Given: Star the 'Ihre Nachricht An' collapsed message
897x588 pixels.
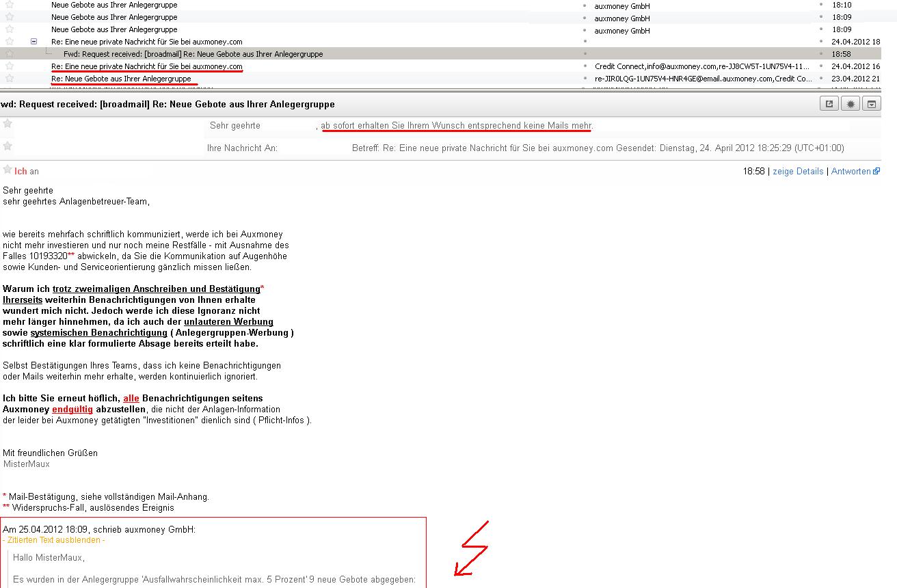Looking at the screenshot, I should 8,146.
